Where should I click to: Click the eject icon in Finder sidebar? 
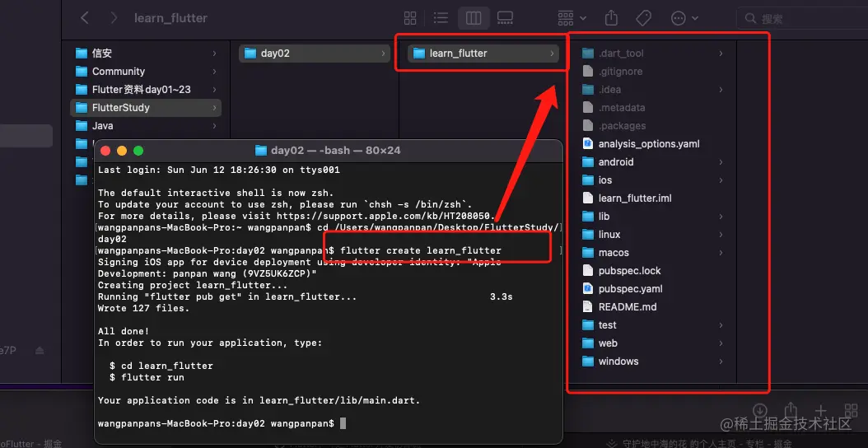(x=40, y=351)
